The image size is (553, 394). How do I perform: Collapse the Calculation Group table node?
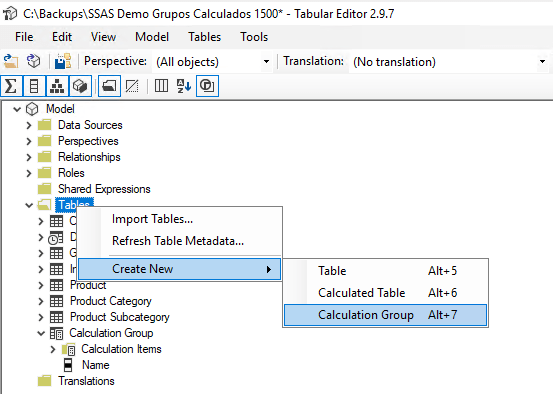click(41, 333)
